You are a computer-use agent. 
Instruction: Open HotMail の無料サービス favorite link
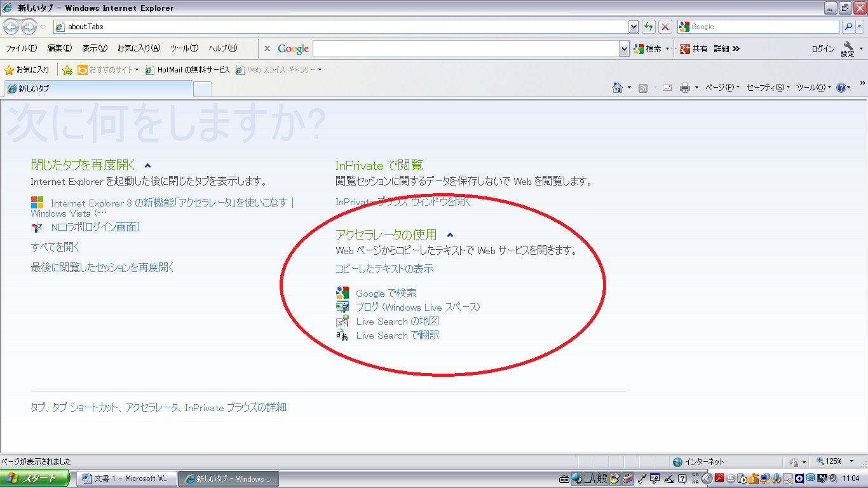click(x=187, y=70)
